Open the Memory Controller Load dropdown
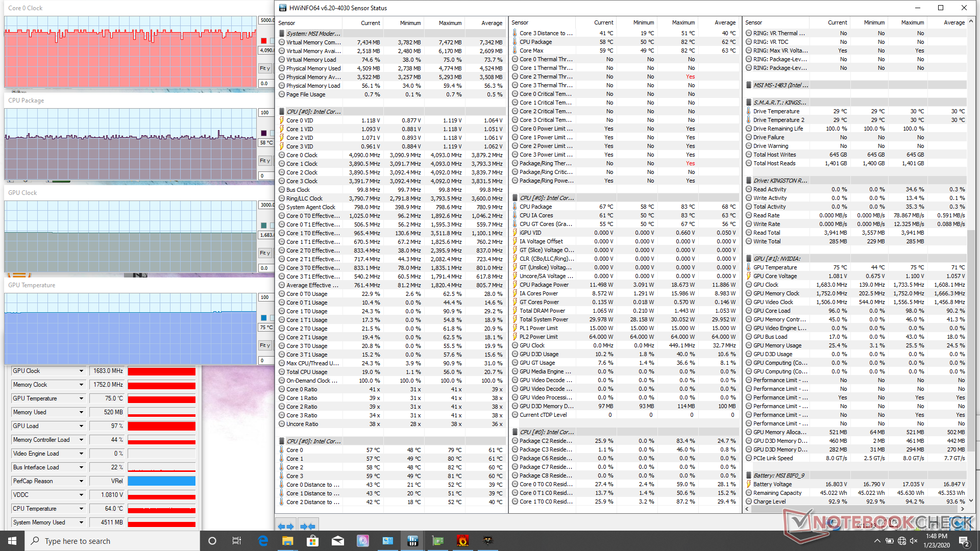Screen dimensions: 980x551 click(81, 440)
